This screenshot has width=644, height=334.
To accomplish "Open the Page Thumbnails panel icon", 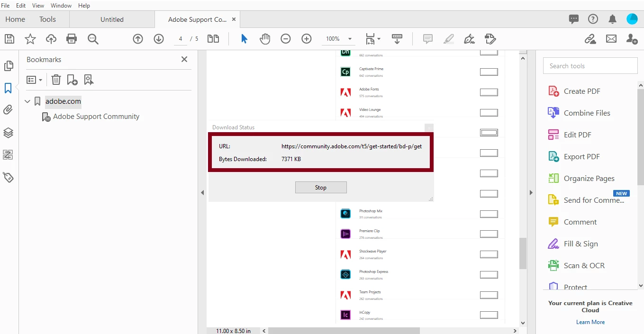I will point(8,66).
